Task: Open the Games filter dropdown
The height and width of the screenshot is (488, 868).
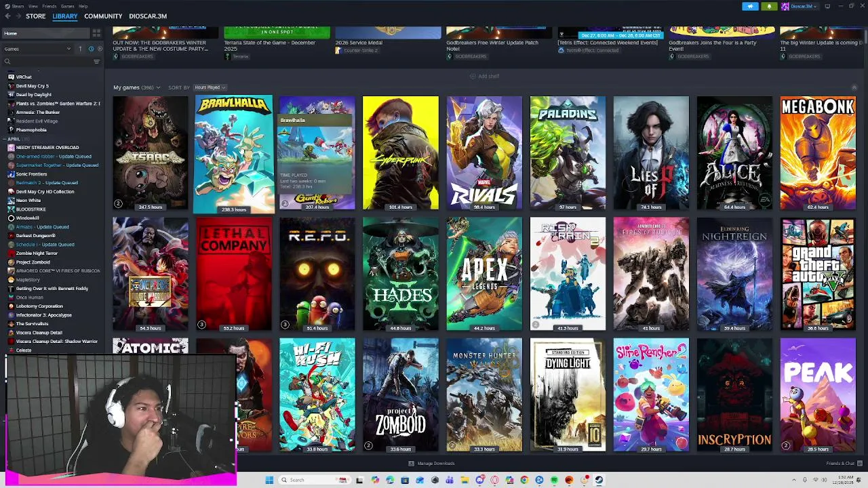Action: pyautogui.click(x=37, y=49)
